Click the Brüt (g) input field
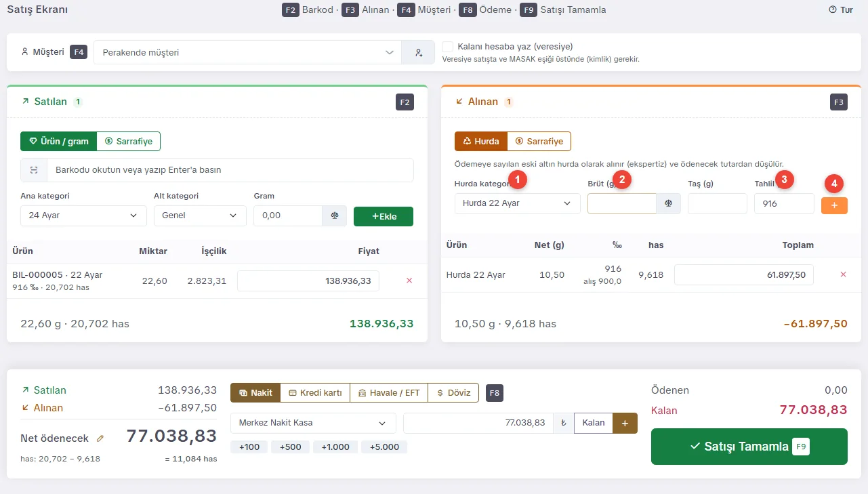 [x=622, y=203]
